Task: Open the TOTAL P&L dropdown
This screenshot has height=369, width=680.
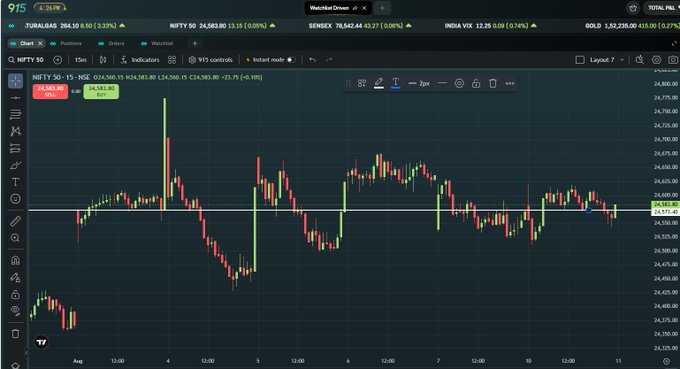Action: [662, 8]
